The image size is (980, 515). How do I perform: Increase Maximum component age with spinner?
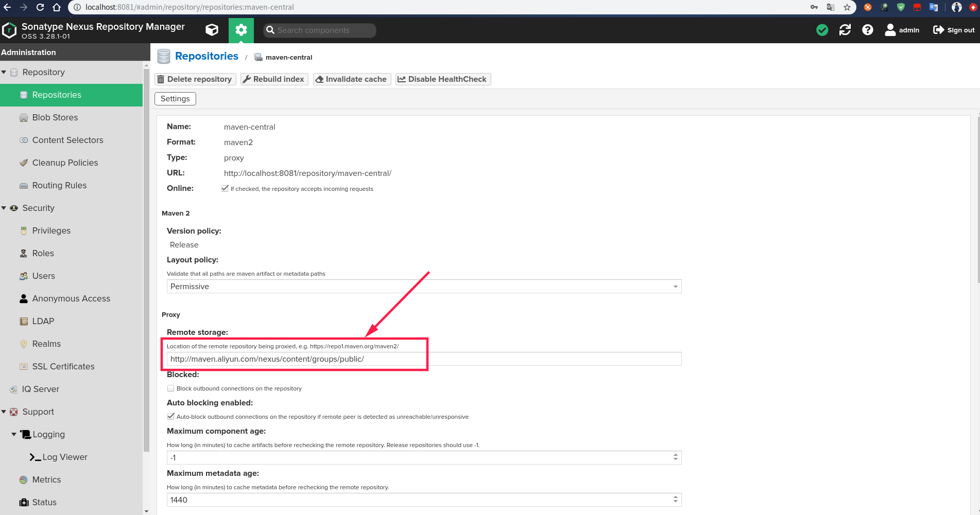pos(676,455)
